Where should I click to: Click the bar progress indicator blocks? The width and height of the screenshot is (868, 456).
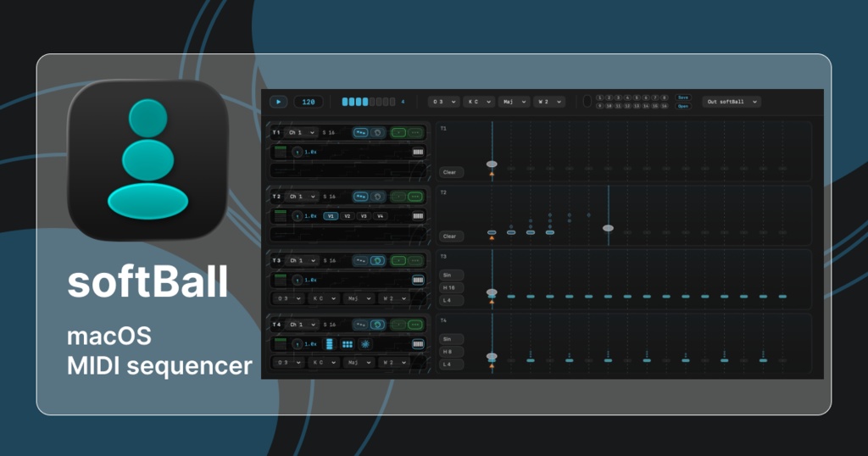point(369,102)
